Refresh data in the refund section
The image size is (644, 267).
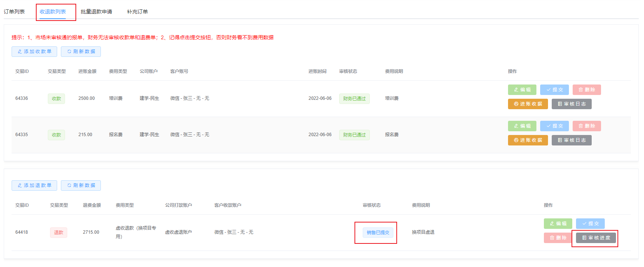[81, 185]
